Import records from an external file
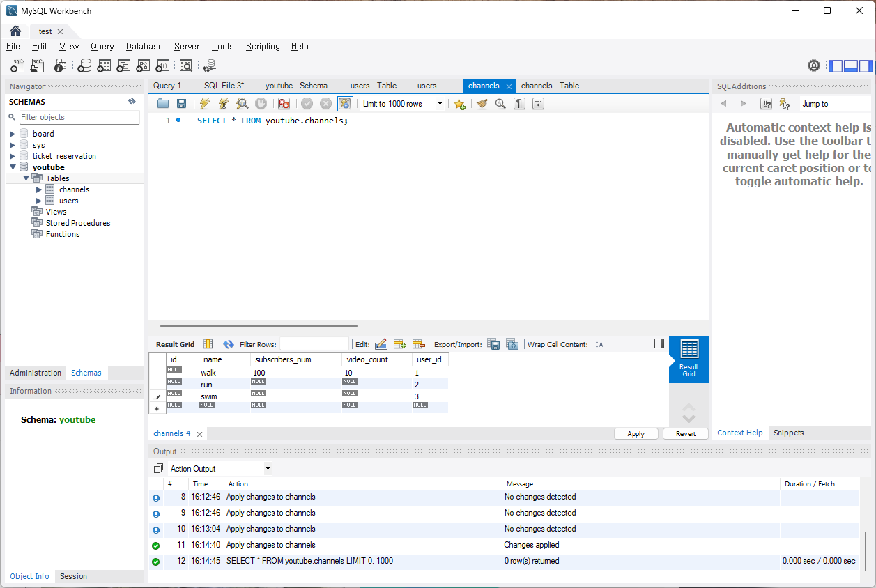The image size is (876, 588). (x=512, y=344)
